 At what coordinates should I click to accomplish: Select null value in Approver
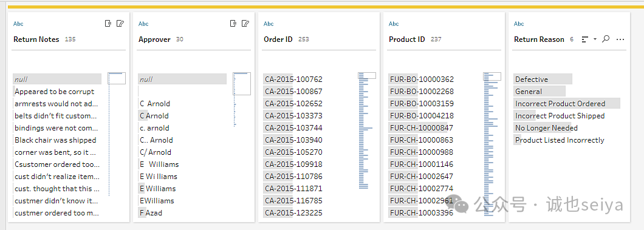pos(182,79)
